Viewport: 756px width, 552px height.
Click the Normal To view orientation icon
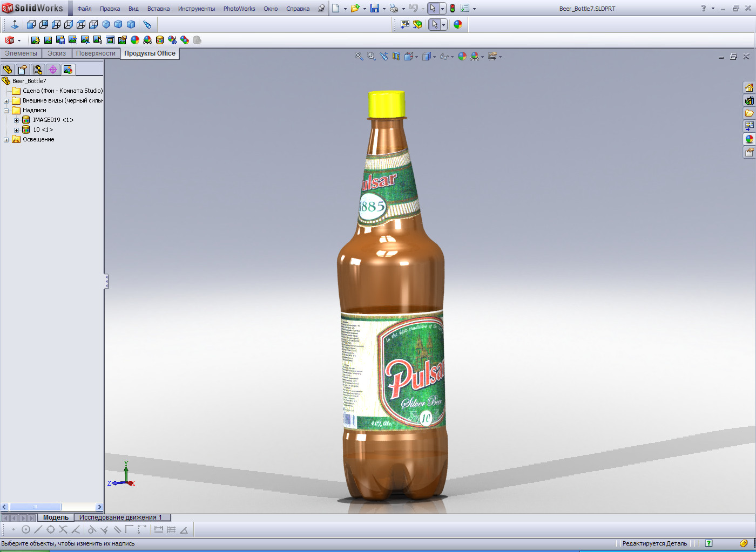click(15, 24)
